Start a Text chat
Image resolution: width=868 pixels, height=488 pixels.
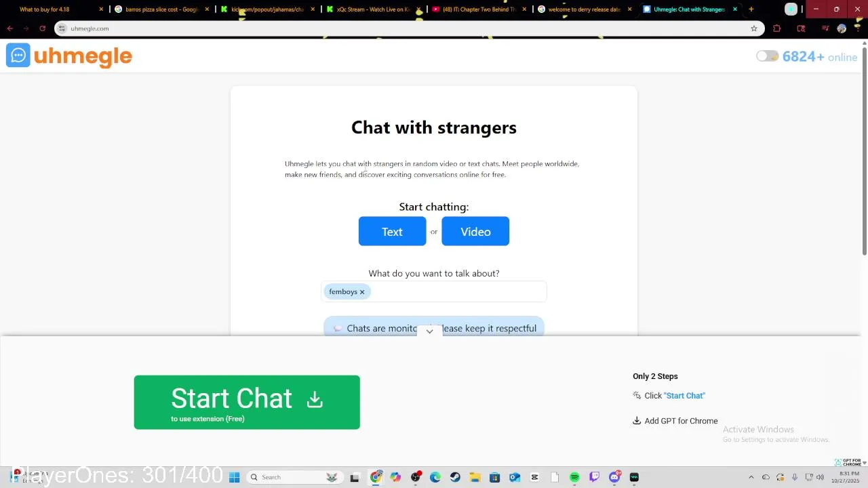point(392,232)
